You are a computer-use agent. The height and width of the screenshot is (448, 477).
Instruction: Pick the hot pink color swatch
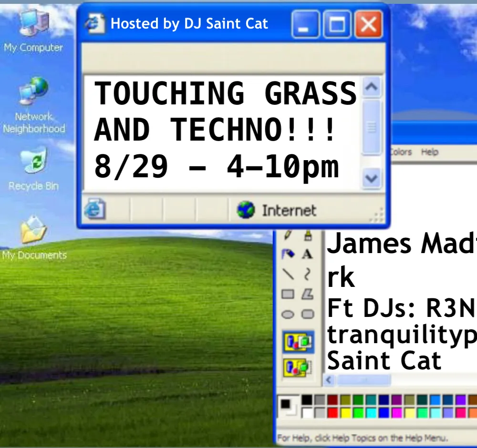click(x=461, y=413)
